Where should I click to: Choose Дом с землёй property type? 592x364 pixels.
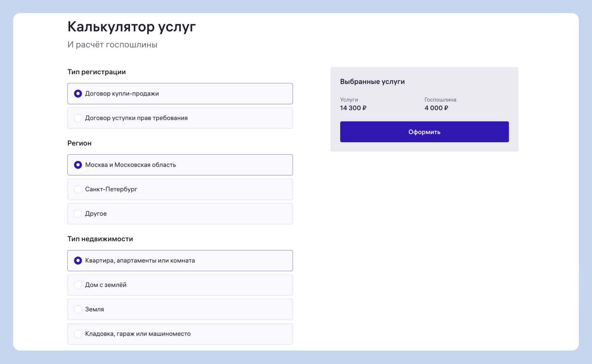pos(78,285)
